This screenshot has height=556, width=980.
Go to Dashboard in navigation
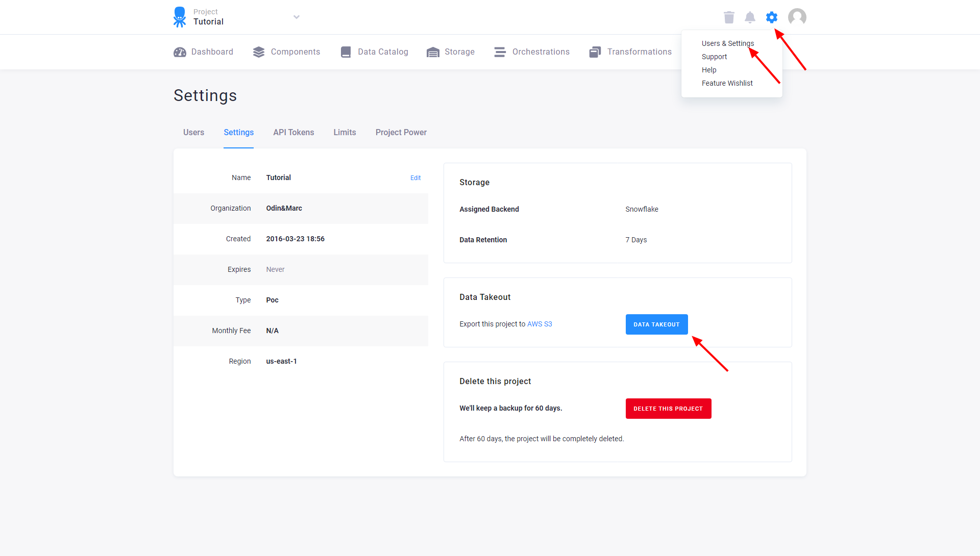(203, 52)
